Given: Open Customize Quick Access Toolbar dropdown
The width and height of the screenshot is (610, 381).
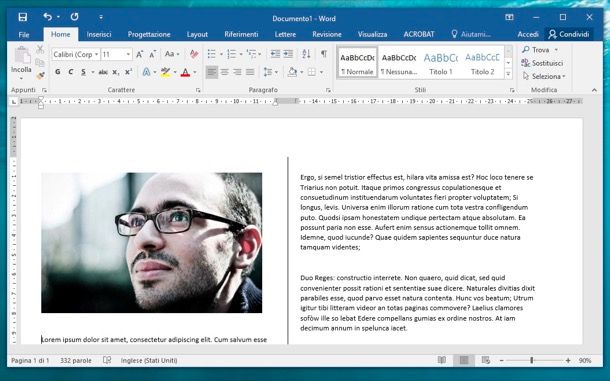Looking at the screenshot, I should tap(101, 18).
